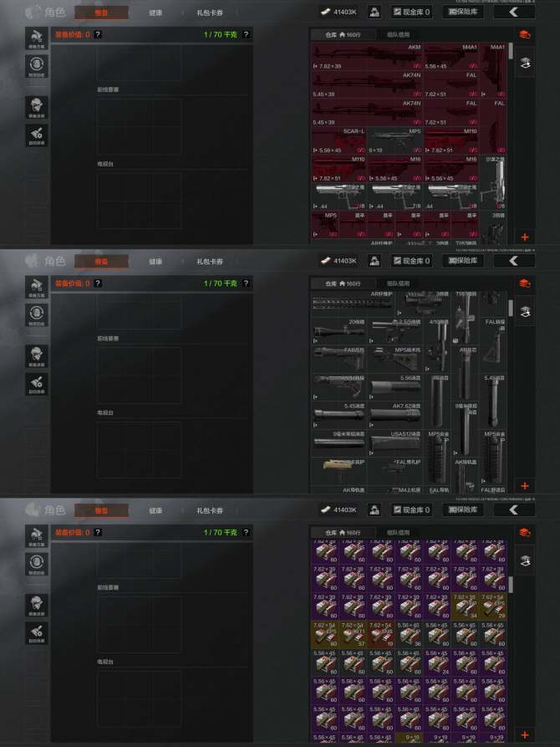This screenshot has width=560, height=747.
Task: Select AR护木 handguard item
Action: 353,304
